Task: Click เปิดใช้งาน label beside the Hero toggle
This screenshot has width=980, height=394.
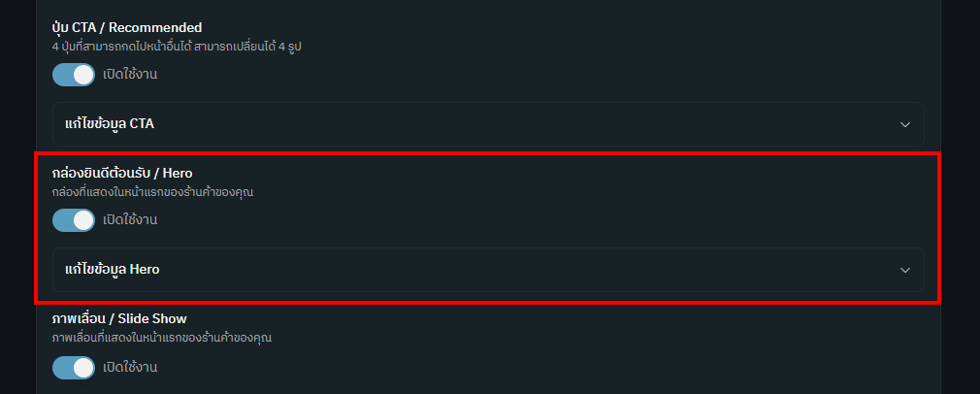Action: (130, 220)
